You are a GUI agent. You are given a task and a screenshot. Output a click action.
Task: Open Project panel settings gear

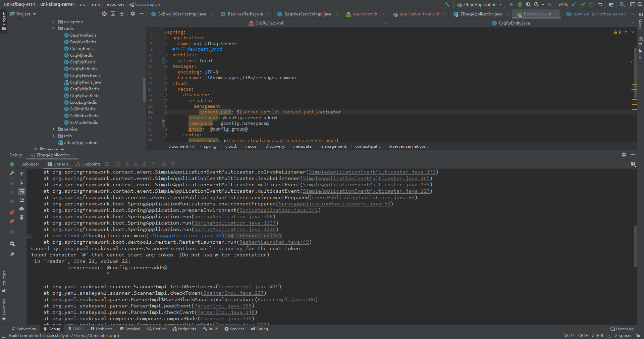coord(133,14)
